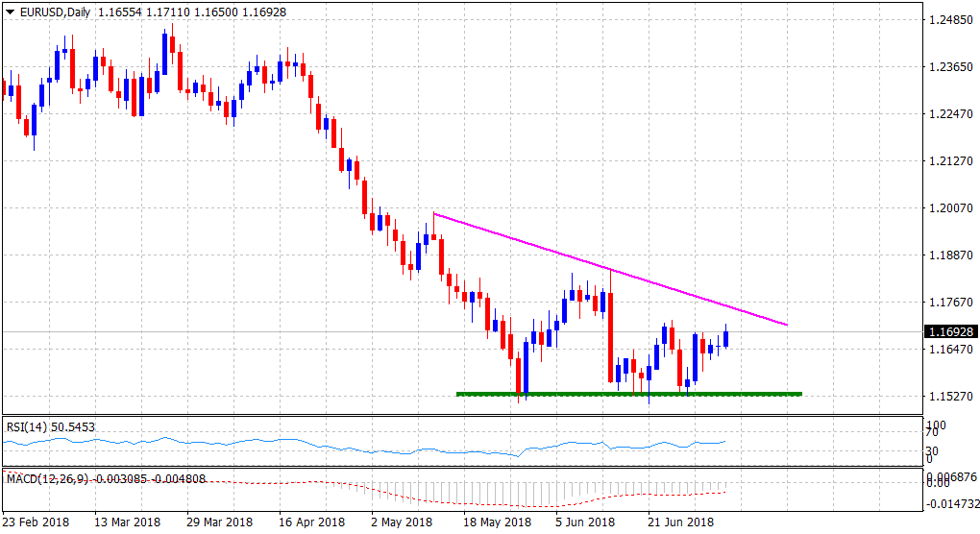The image size is (980, 534).
Task: Click the 1.15270 price axis label
Action: click(950, 397)
